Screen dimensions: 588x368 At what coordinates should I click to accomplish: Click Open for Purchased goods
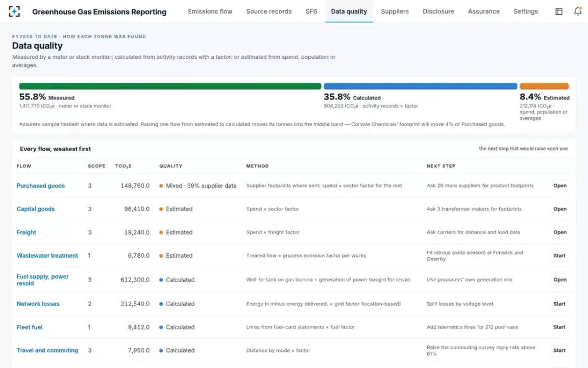560,186
